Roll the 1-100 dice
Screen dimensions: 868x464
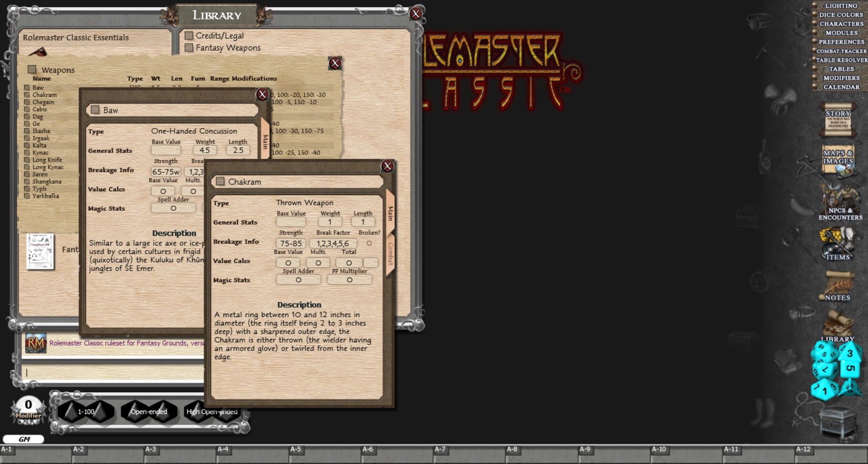[x=87, y=412]
